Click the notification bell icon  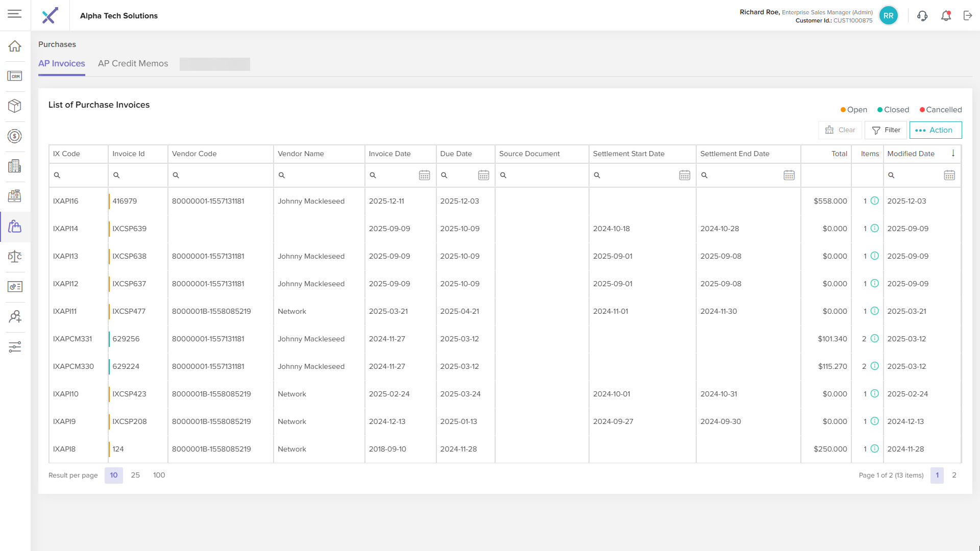point(946,16)
